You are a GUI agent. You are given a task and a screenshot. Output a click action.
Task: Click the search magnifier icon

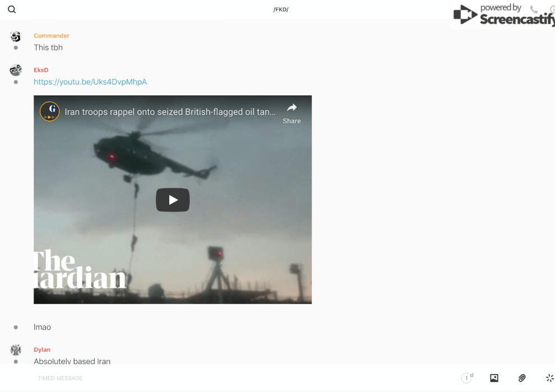[12, 10]
